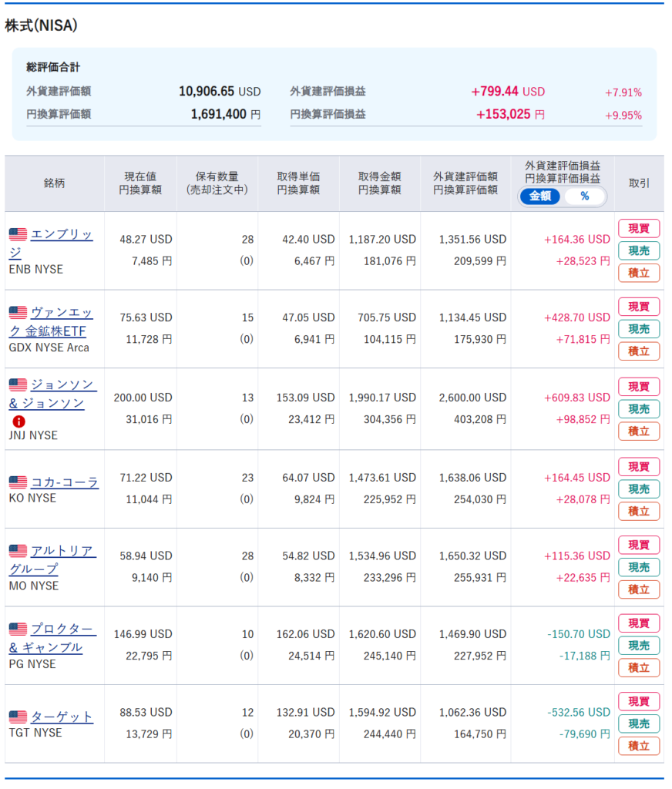Click the 株式(NISA) section heading
This screenshot has height=789, width=672.
(41, 25)
